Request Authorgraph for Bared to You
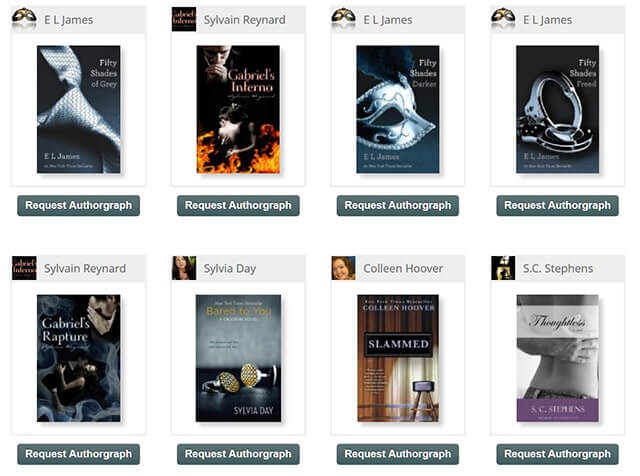This screenshot has height=476, width=640. tap(238, 454)
